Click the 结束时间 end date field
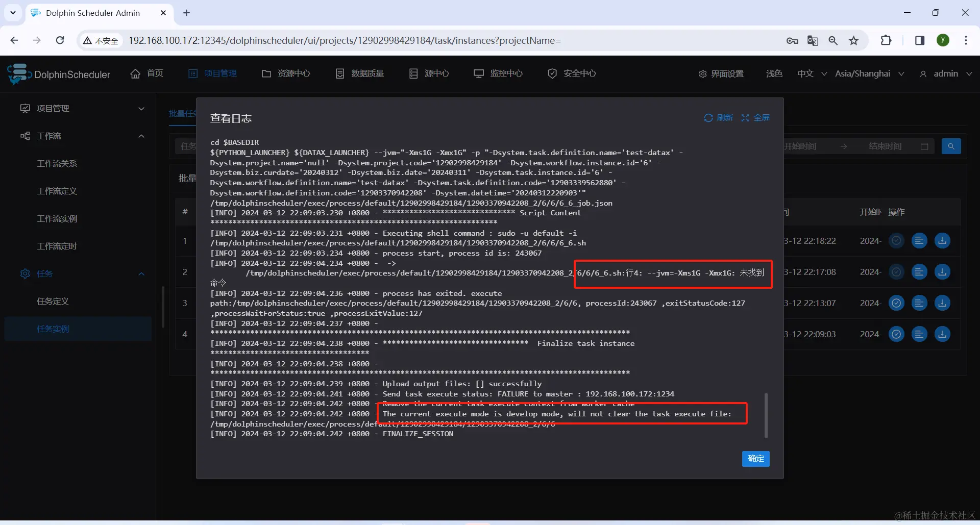 click(885, 146)
